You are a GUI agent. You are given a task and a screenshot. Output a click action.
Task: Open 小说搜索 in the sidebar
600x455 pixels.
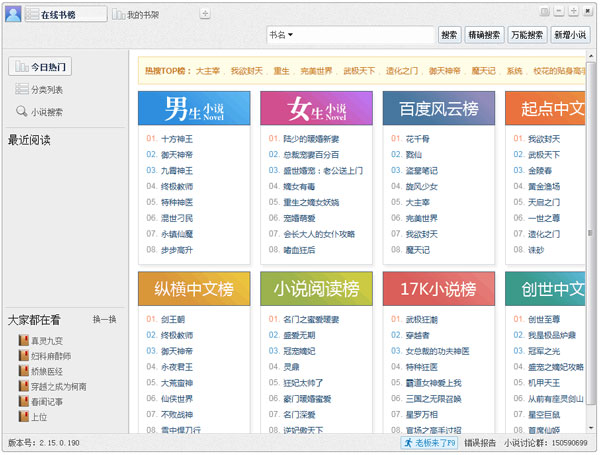[x=39, y=112]
